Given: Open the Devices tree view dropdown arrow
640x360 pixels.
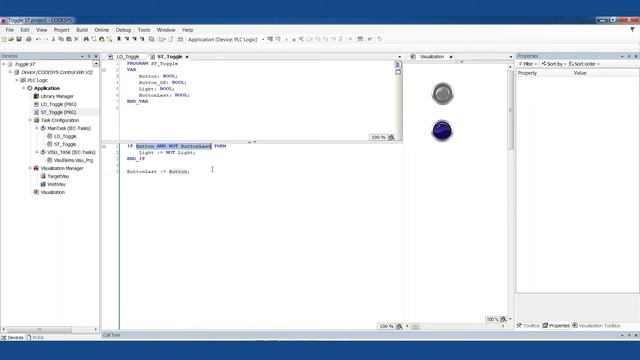Looking at the screenshot, I should point(96,64).
